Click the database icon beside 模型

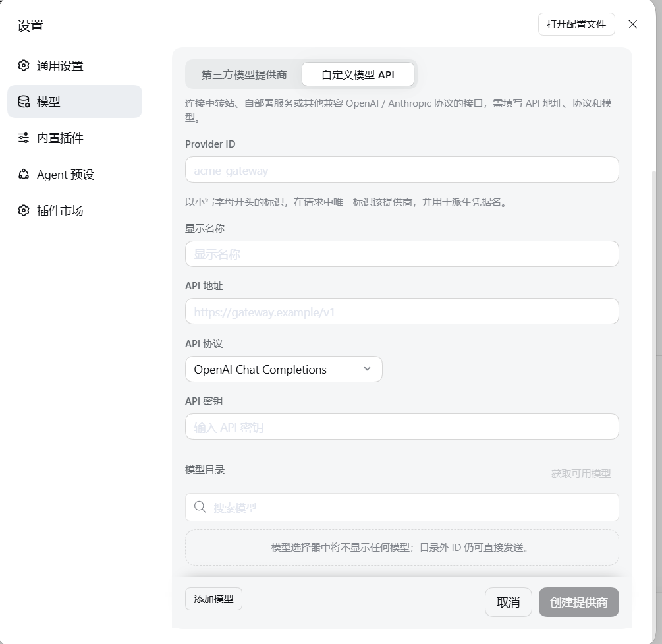tap(24, 102)
